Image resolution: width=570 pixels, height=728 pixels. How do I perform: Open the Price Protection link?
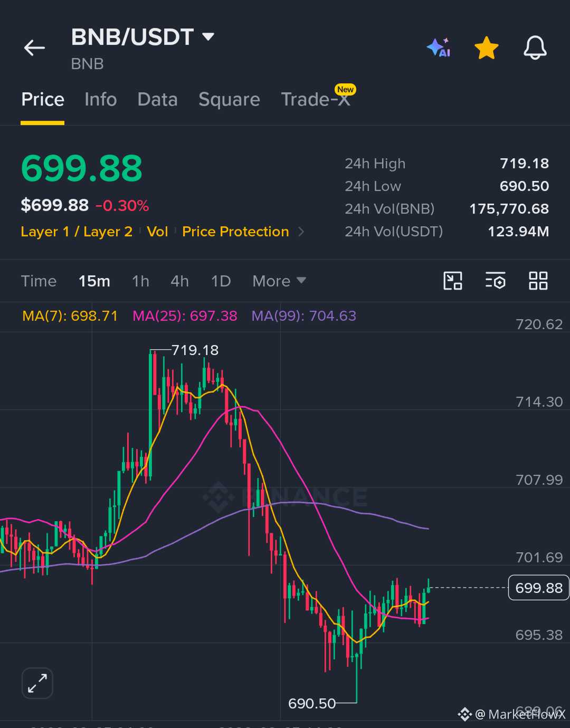[235, 232]
